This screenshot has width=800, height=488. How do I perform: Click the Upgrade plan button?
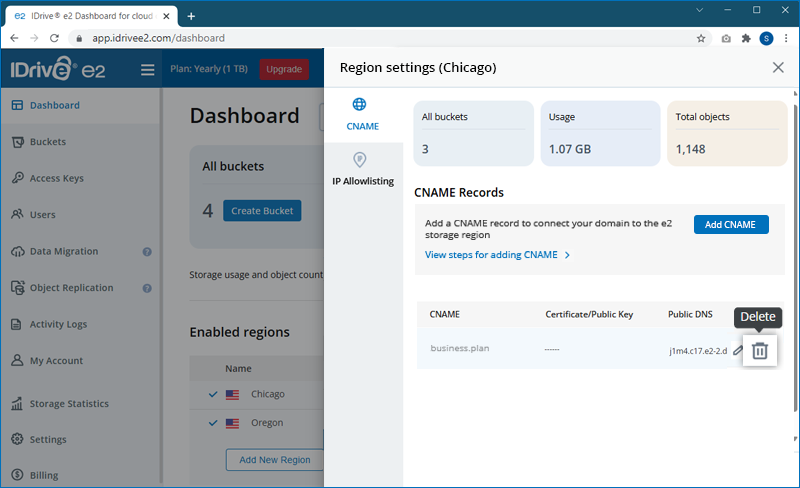[x=284, y=70]
